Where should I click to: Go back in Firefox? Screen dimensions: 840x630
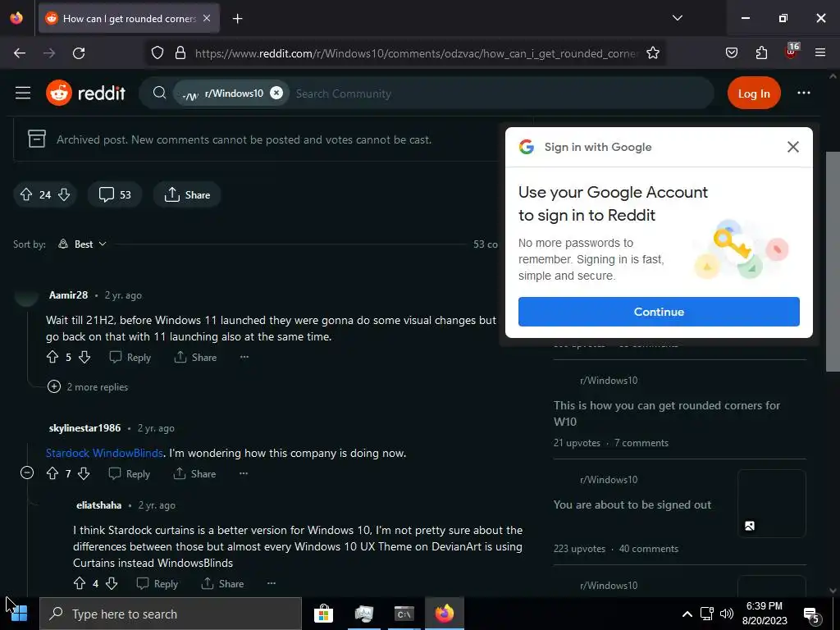pos(20,53)
